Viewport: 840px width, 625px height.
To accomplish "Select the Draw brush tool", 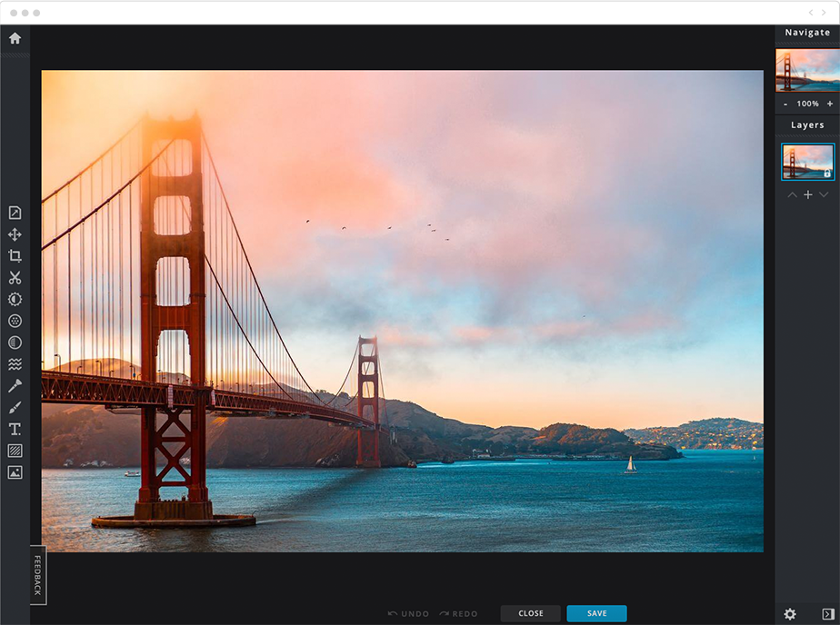I will (15, 408).
